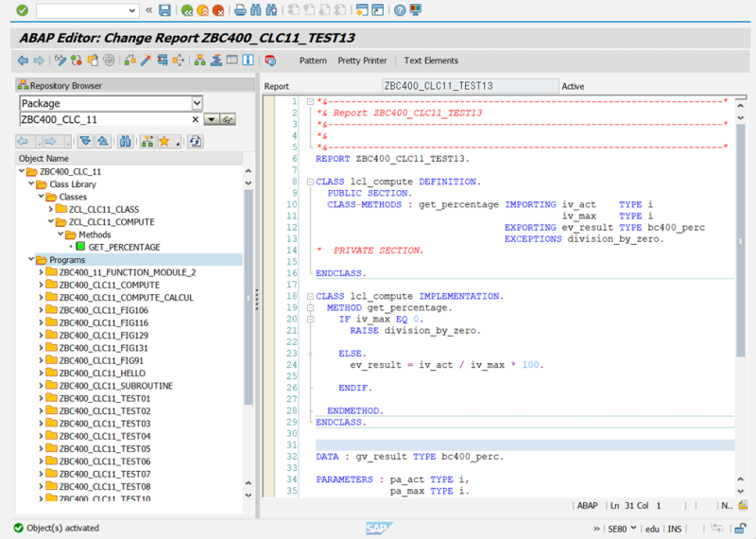The image size is (756, 539).
Task: Click the orange Exit icon
Action: [202, 10]
